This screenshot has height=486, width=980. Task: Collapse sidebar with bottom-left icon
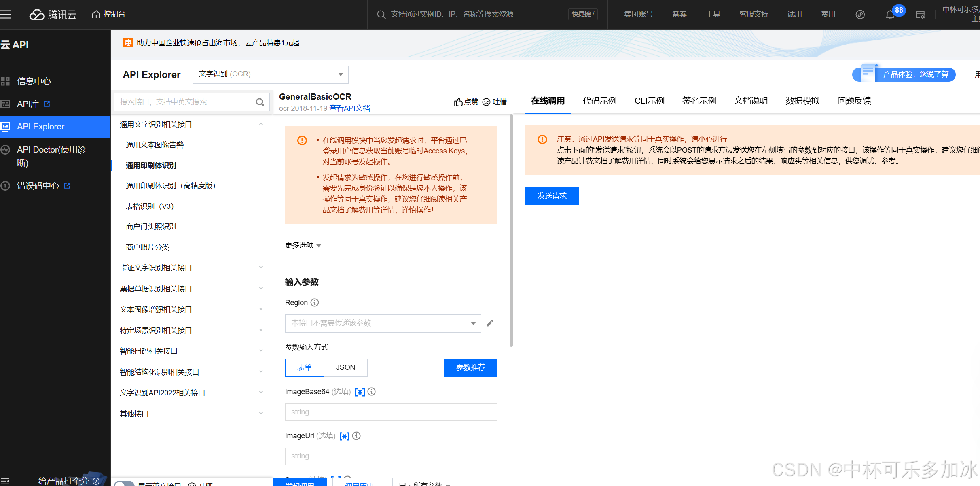(x=5, y=481)
